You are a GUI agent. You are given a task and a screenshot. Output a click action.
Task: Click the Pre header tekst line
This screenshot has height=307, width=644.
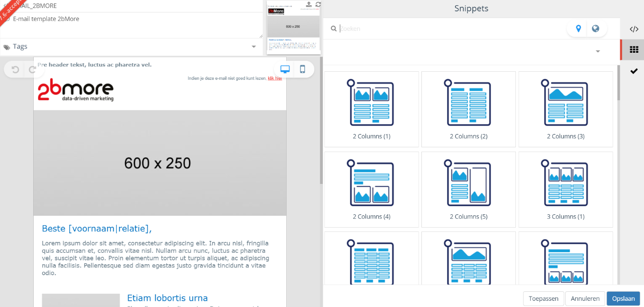click(x=94, y=65)
